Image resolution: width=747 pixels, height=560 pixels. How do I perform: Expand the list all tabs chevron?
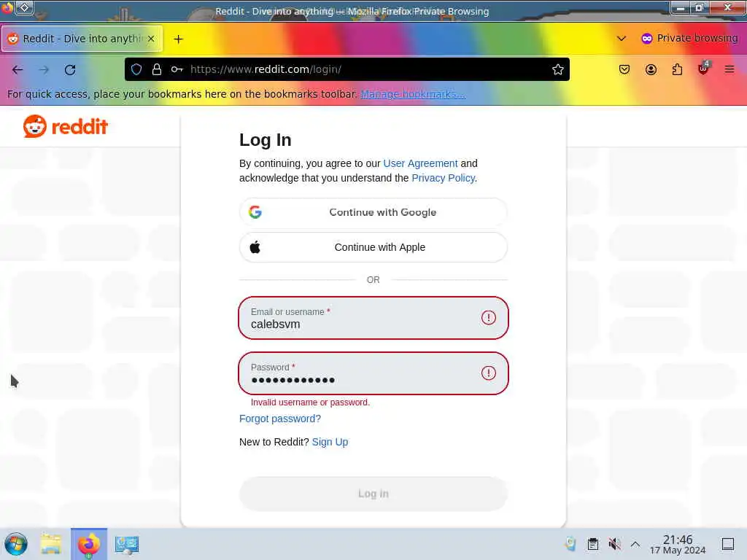[622, 39]
